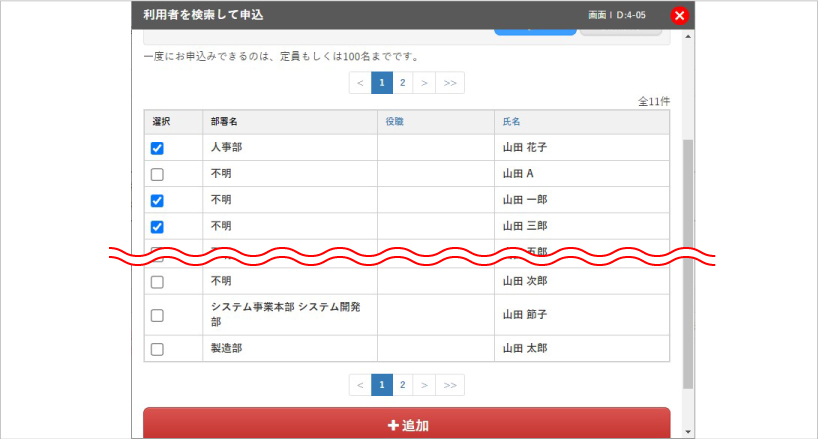Uncheck the checkbox for 山田 一郎

pyautogui.click(x=157, y=200)
